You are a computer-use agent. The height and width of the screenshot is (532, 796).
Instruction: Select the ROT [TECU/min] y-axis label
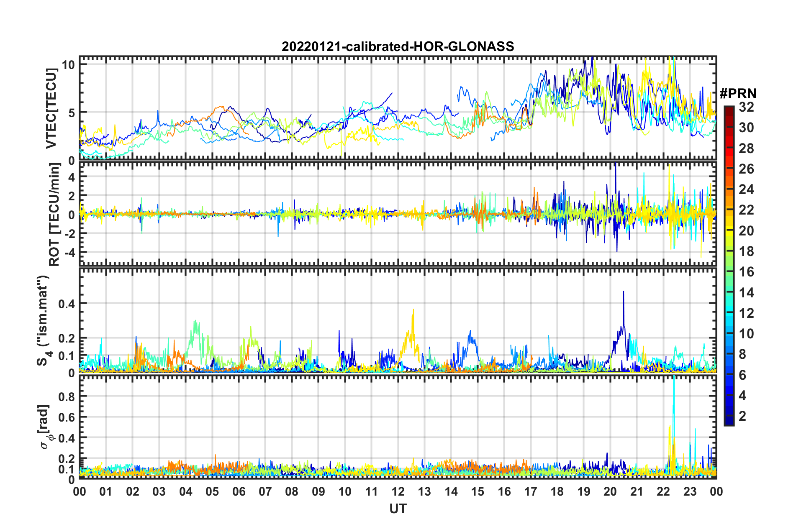click(54, 215)
